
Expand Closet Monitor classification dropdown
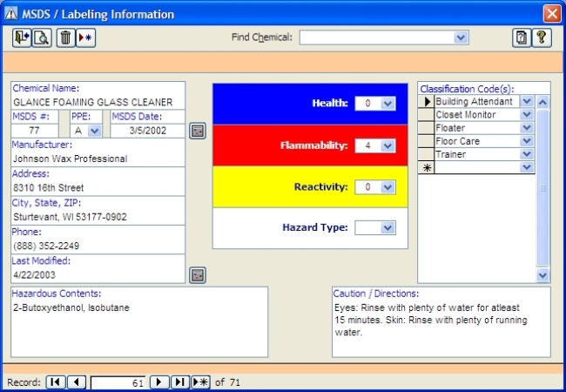(x=527, y=115)
